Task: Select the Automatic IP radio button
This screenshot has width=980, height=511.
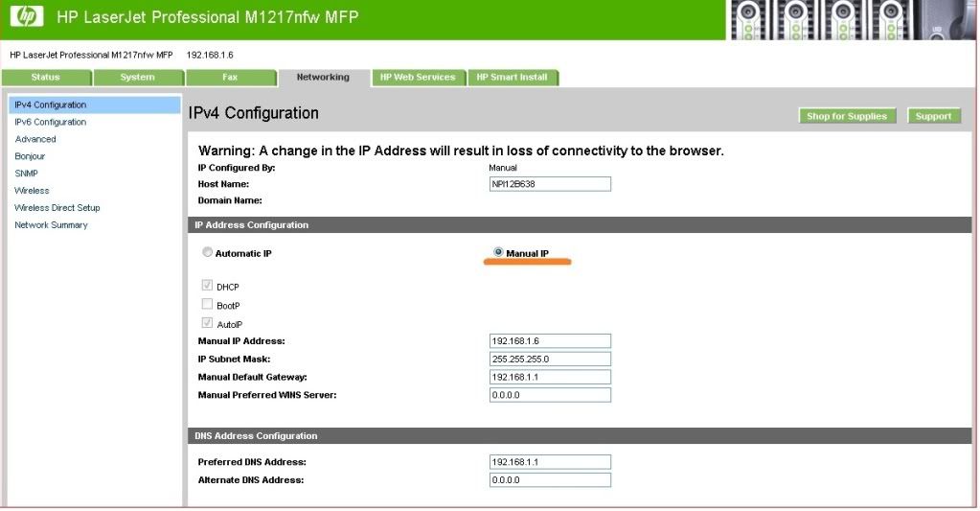Action: 207,252
